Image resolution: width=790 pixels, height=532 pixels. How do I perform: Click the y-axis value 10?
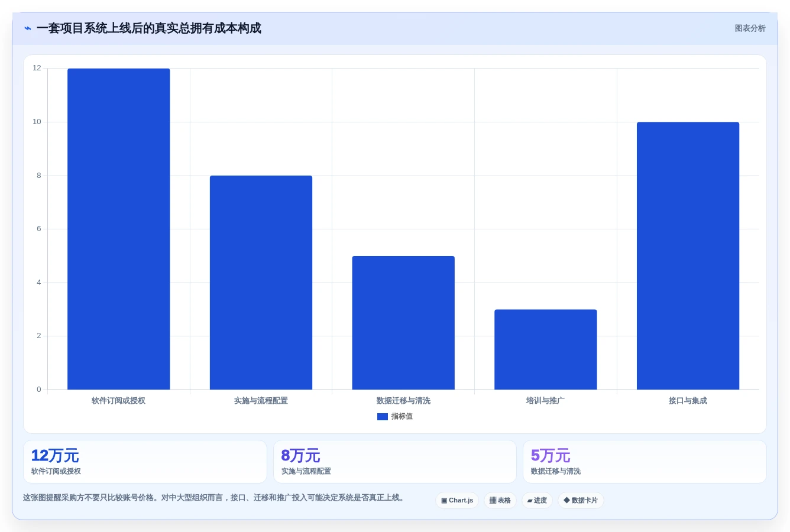37,122
